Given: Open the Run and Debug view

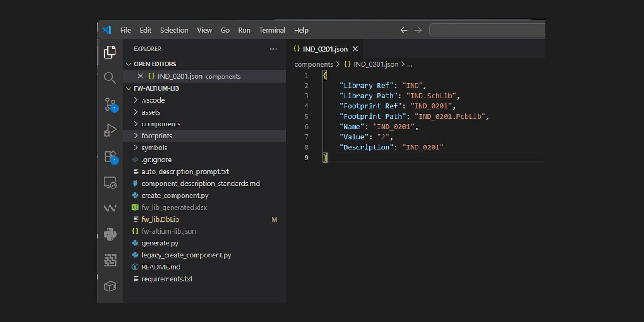Looking at the screenshot, I should 110,130.
